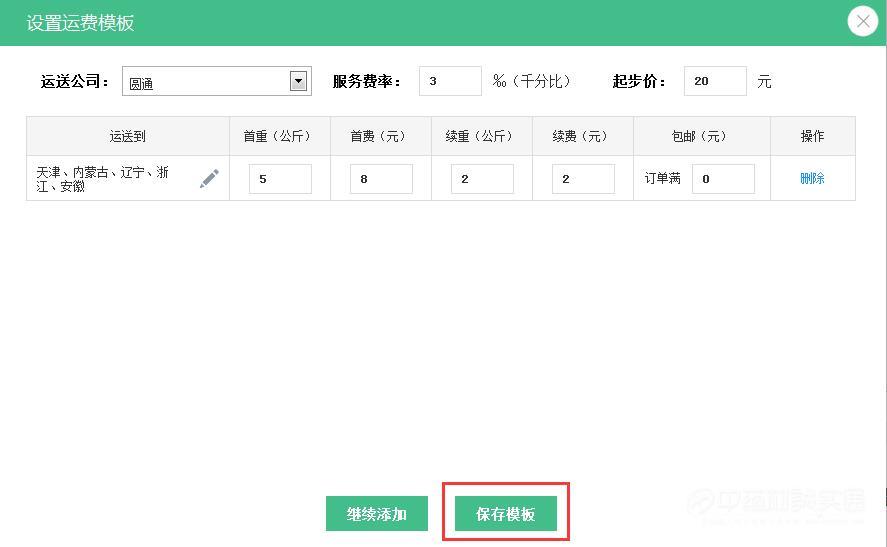The height and width of the screenshot is (547, 887).
Task: Click the ‰（千分比）unit text
Action: [x=531, y=81]
